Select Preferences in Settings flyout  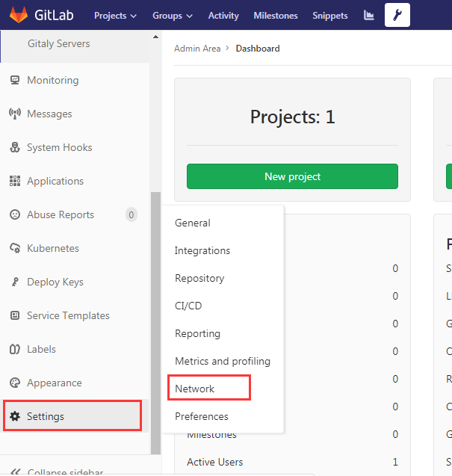pos(201,416)
